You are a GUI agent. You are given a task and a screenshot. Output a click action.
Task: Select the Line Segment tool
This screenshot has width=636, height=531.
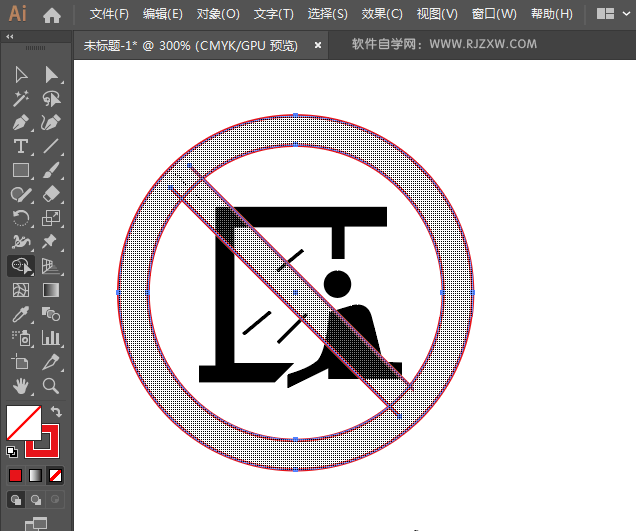pos(51,146)
